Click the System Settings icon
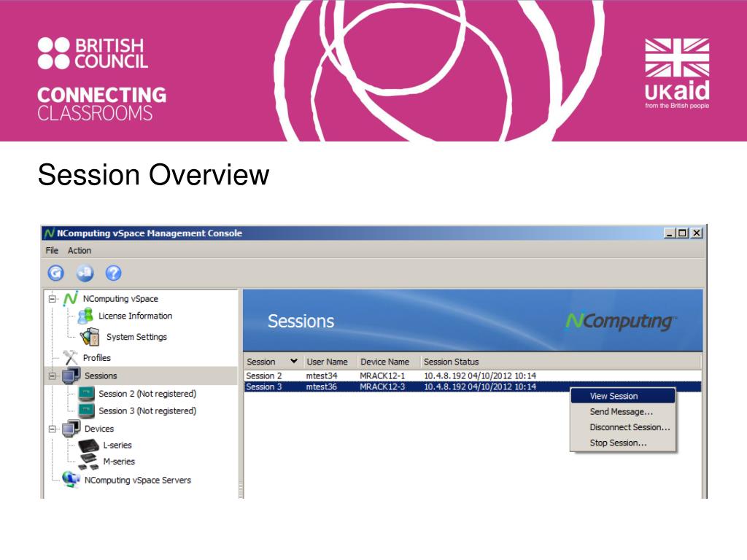The image size is (747, 560). [x=90, y=337]
